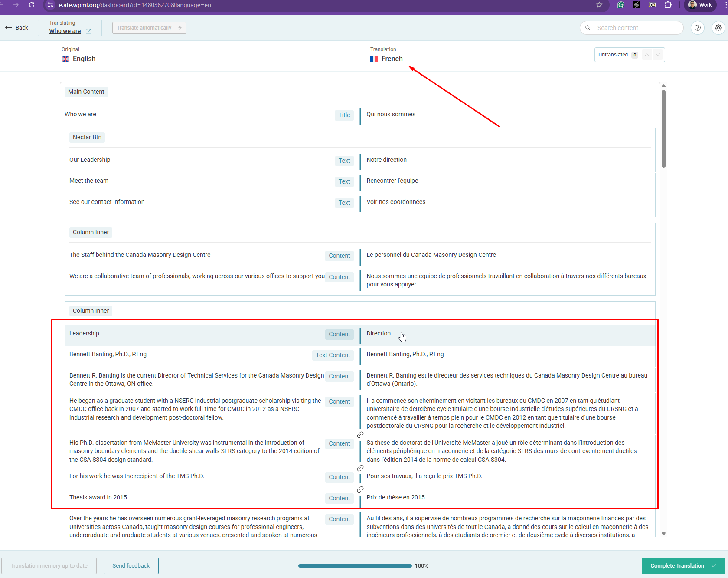Bookmark the page with the star icon
This screenshot has width=728, height=578.
click(x=599, y=5)
